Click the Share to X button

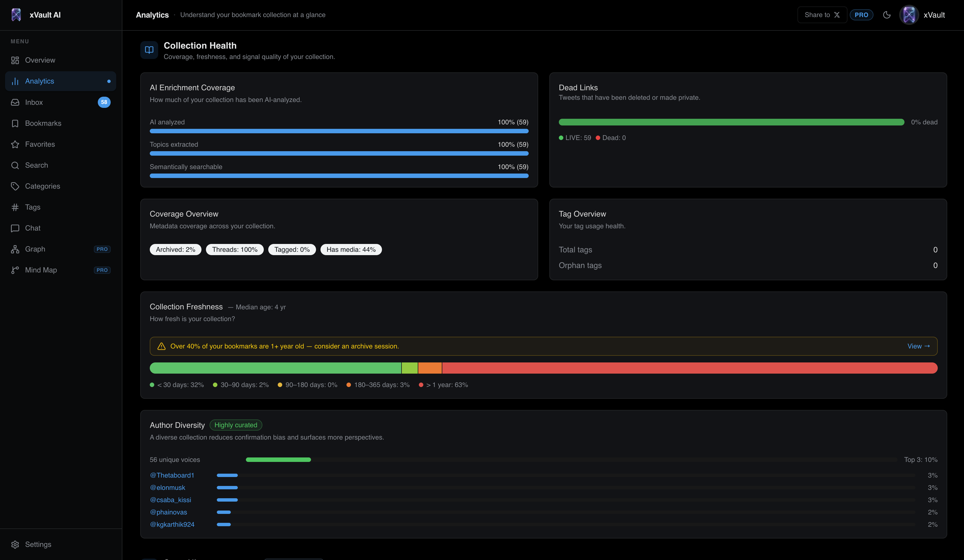[822, 15]
